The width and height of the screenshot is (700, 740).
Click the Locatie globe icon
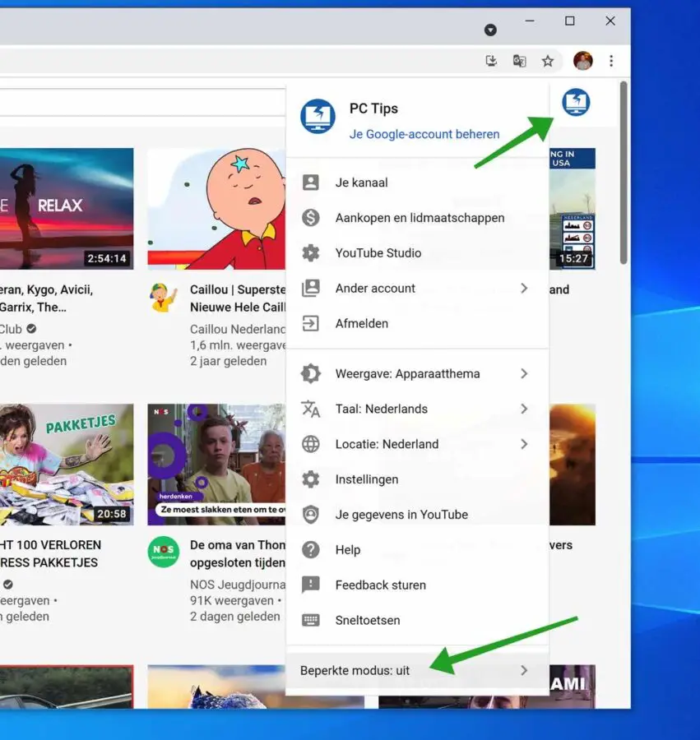(x=311, y=444)
